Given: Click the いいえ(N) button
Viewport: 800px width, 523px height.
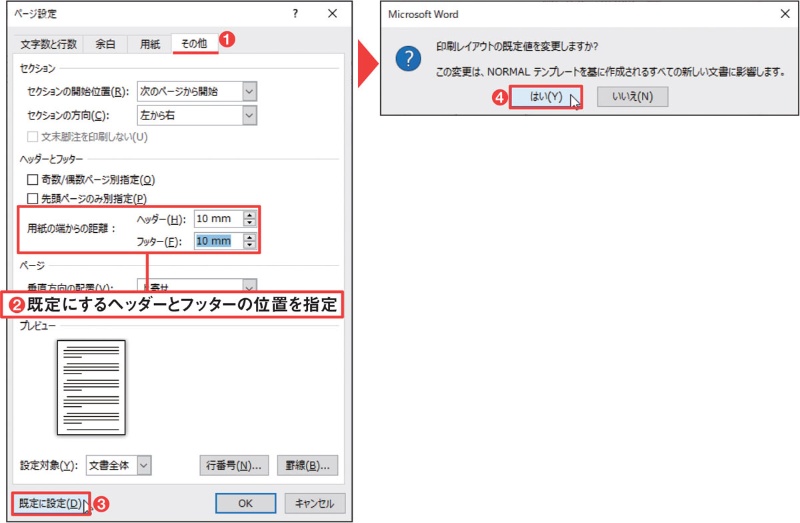Looking at the screenshot, I should click(x=632, y=97).
